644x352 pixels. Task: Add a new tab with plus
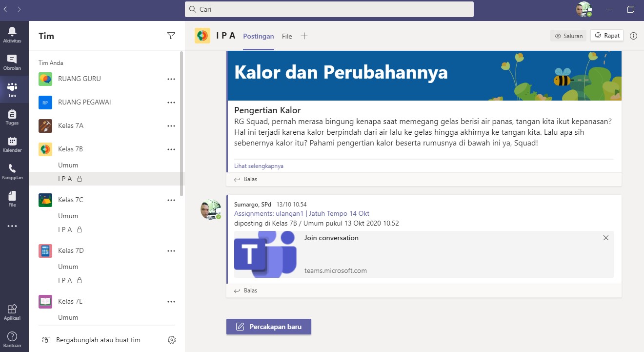point(304,36)
